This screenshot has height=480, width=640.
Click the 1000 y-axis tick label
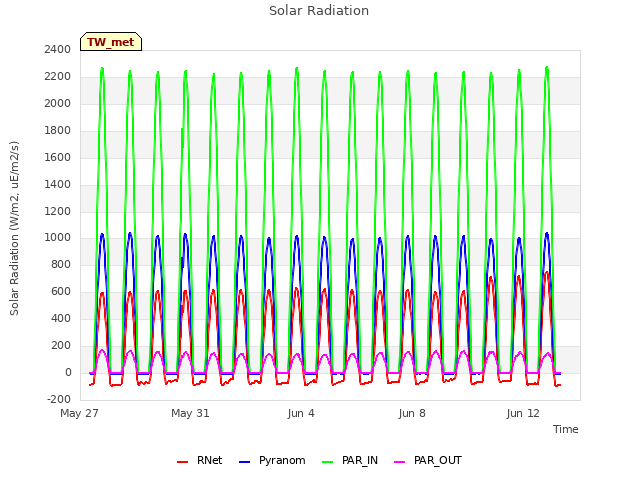tap(58, 238)
